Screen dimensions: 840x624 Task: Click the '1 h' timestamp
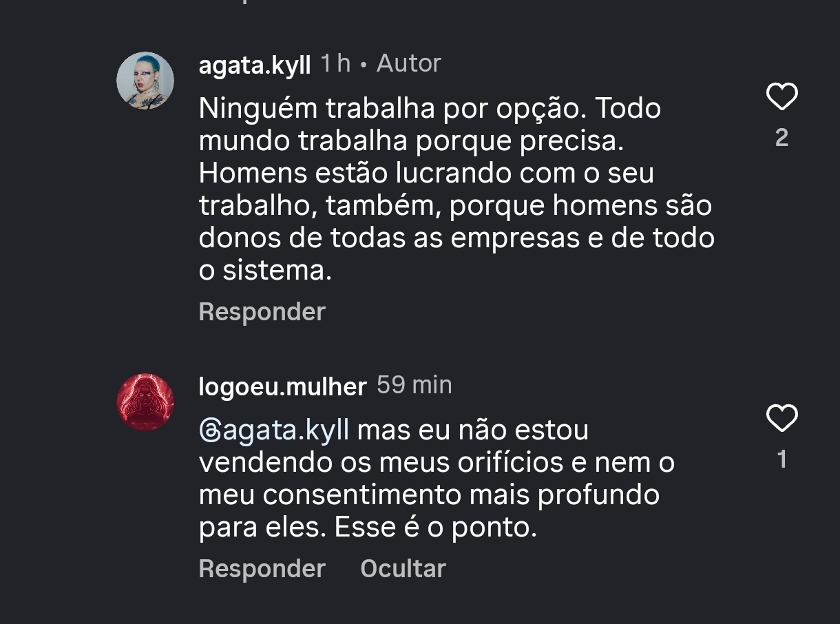pyautogui.click(x=335, y=64)
